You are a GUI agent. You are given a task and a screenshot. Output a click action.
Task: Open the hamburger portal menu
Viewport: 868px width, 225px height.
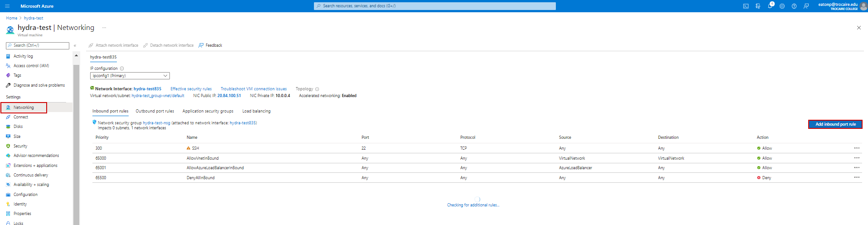[x=7, y=6]
